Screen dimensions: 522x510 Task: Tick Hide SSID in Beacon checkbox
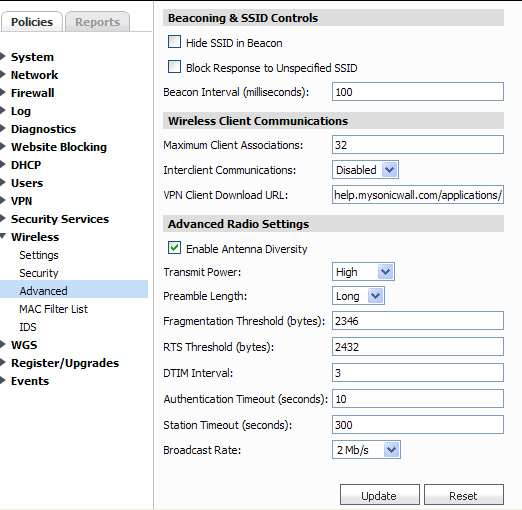pos(174,42)
